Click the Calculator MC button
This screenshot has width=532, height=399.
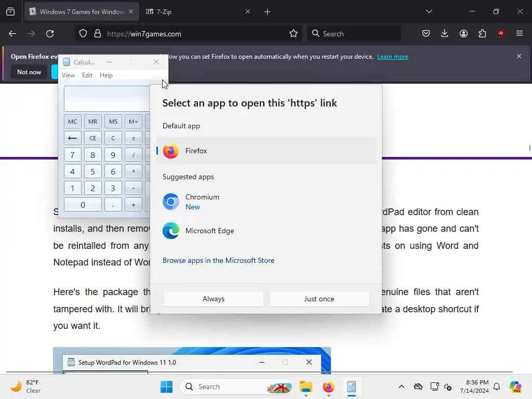point(73,122)
